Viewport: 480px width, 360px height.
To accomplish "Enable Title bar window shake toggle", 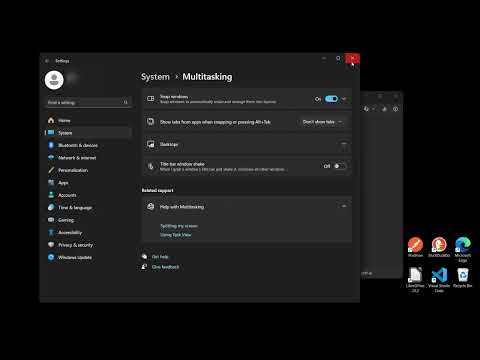I will pyautogui.click(x=339, y=166).
